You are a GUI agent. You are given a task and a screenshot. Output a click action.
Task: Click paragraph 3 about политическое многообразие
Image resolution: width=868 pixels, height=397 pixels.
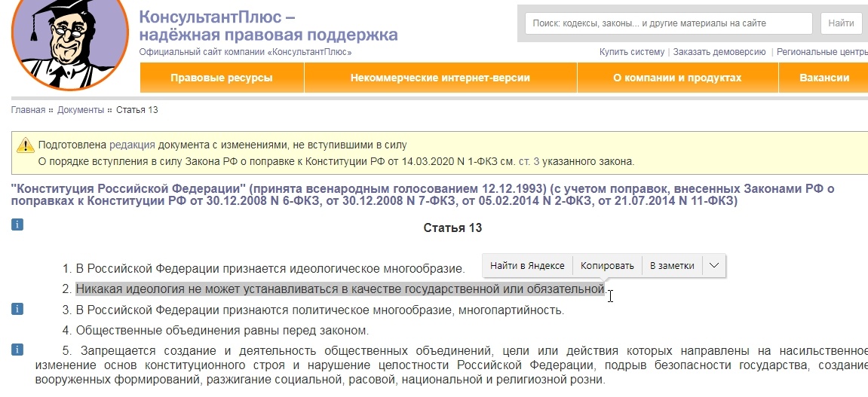pos(313,310)
